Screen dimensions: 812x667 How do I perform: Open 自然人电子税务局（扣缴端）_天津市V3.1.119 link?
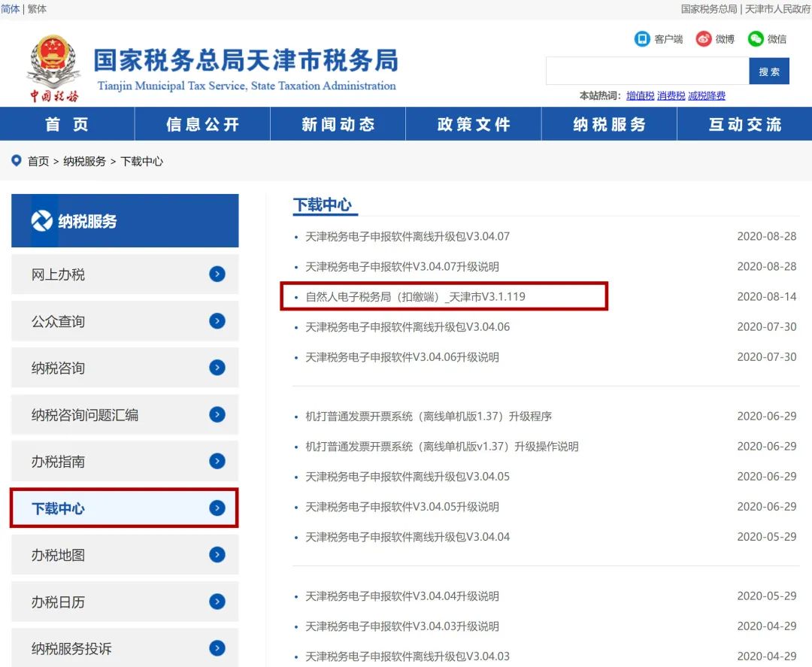click(415, 297)
